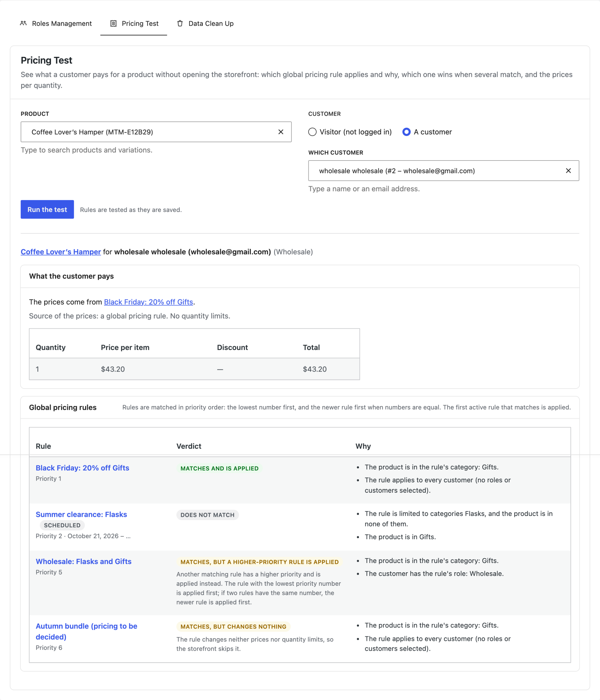600x700 pixels.
Task: Click the Priority 6 text under Autumn bundle
Action: (x=49, y=647)
